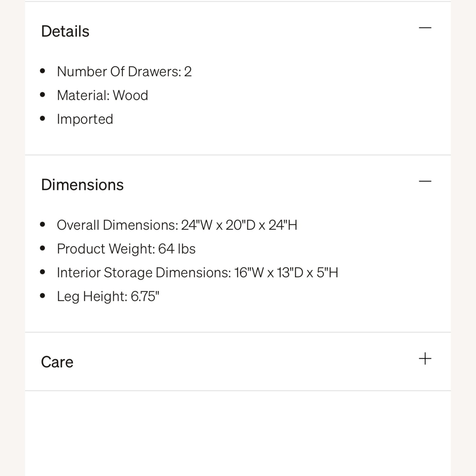The width and height of the screenshot is (476, 476).
Task: Collapse Dimensions section via minus icon
Action: (425, 181)
